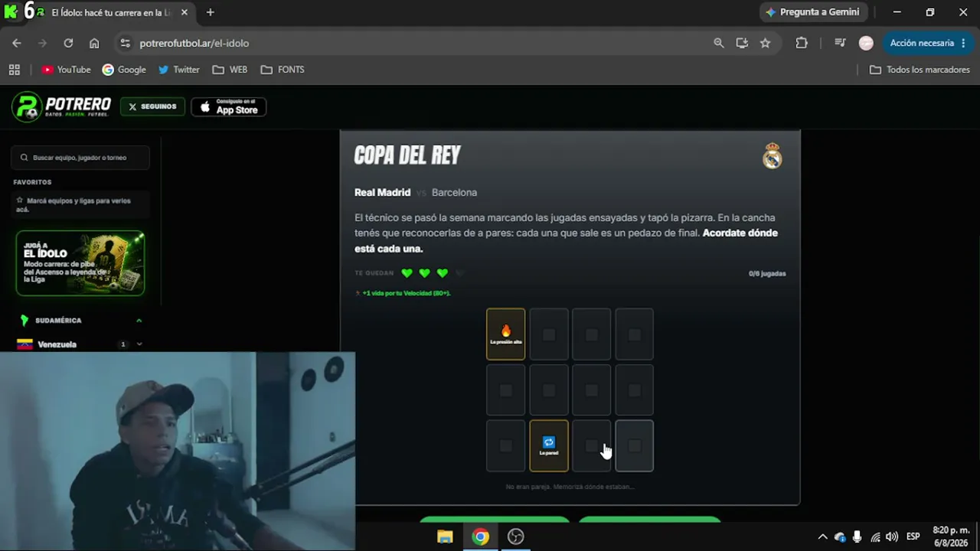Open the browser home page

click(94, 43)
